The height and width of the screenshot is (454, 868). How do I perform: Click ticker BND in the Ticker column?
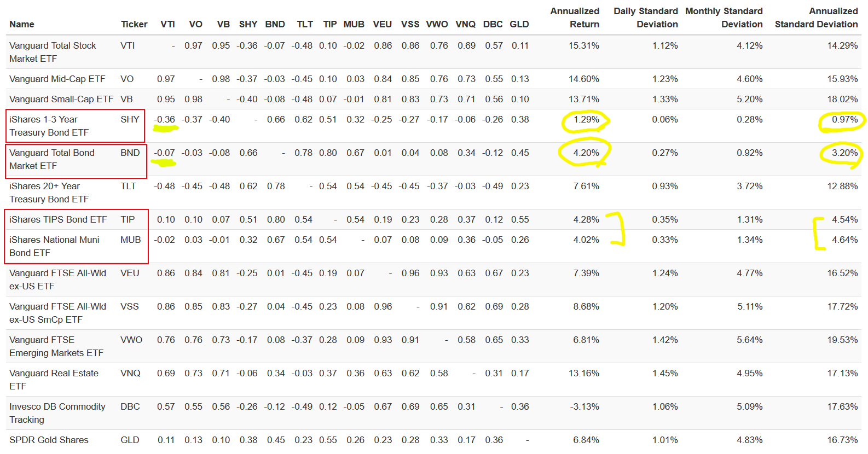click(130, 153)
